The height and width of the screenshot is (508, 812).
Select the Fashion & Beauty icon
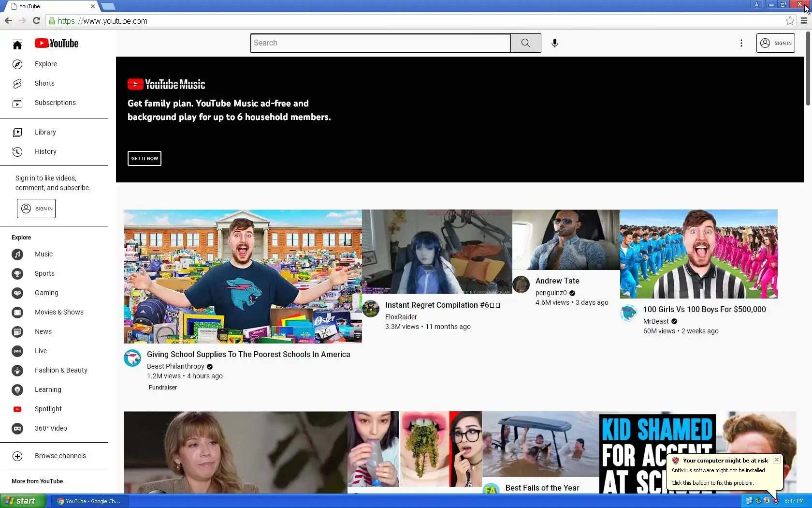pyautogui.click(x=17, y=370)
